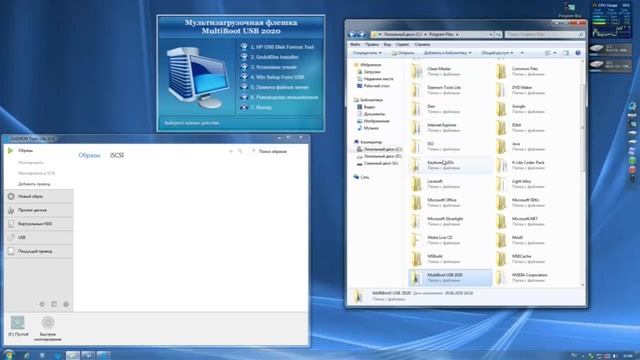
Task: Open Вид menu in Explorer
Action: click(387, 44)
